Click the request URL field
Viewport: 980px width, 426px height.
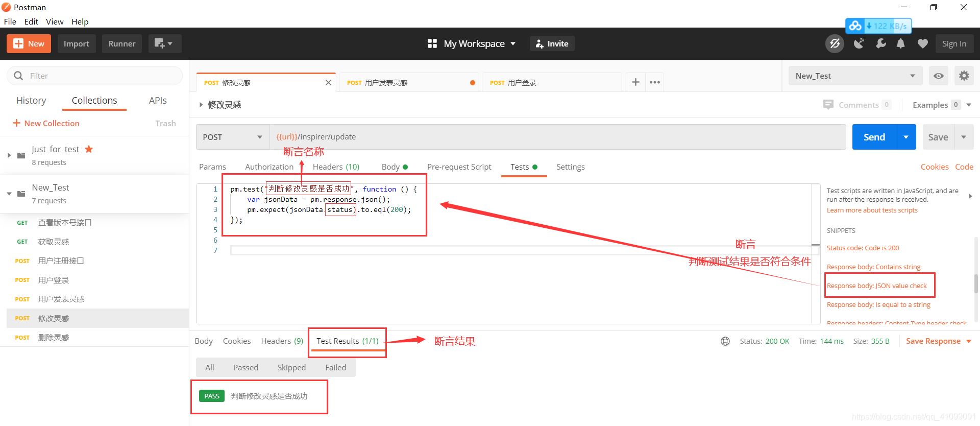pos(557,137)
